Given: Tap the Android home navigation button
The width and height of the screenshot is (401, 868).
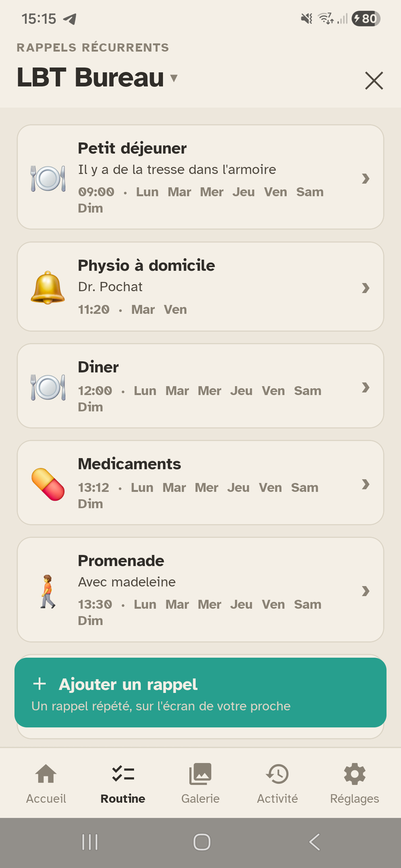Looking at the screenshot, I should coord(202,842).
